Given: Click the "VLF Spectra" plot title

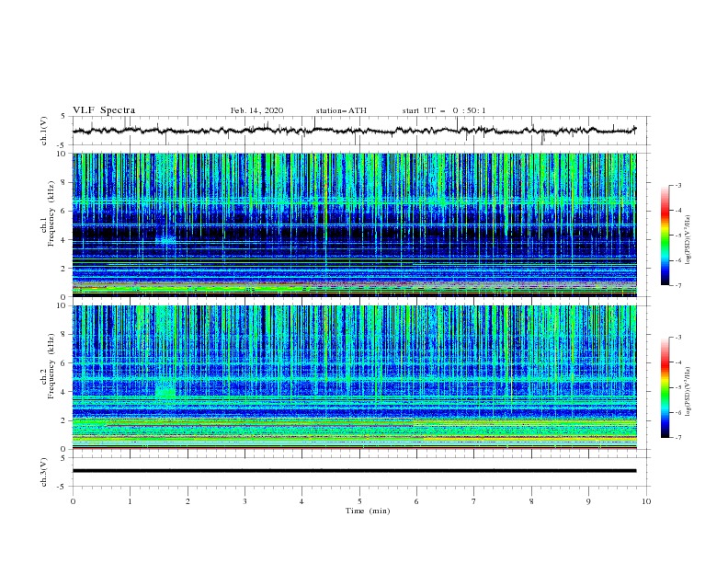Looking at the screenshot, I should pos(104,110).
